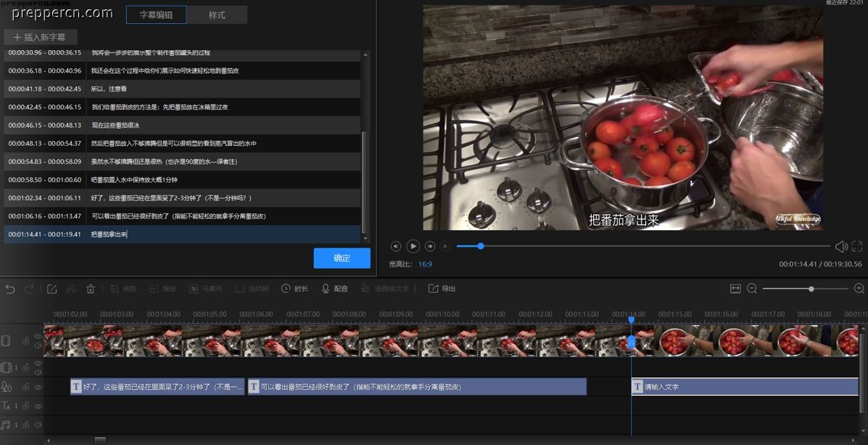Hide the subtitle track with eye icon

pos(38,388)
